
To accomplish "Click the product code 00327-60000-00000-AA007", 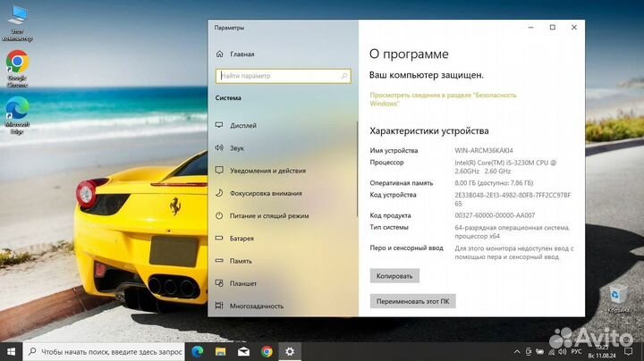I will pos(495,215).
